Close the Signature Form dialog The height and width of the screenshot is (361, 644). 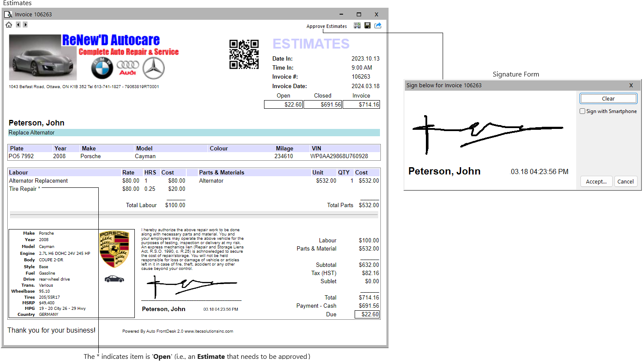[631, 85]
